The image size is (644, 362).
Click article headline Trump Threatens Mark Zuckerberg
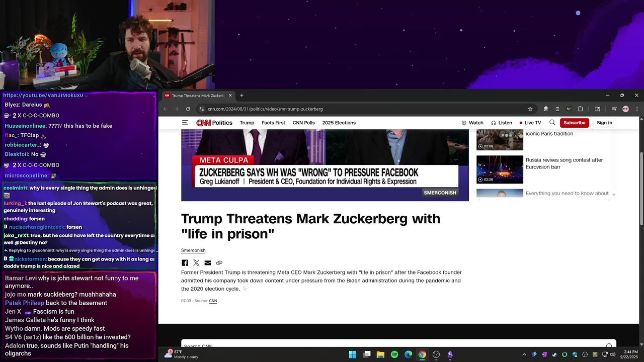(310, 226)
